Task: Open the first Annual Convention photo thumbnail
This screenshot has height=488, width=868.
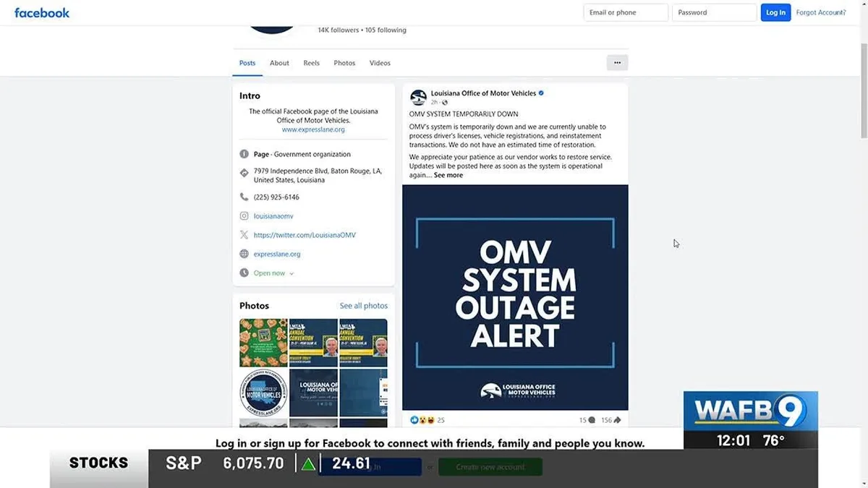Action: coord(313,343)
